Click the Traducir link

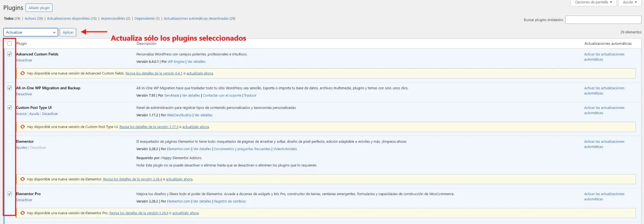coord(250,95)
